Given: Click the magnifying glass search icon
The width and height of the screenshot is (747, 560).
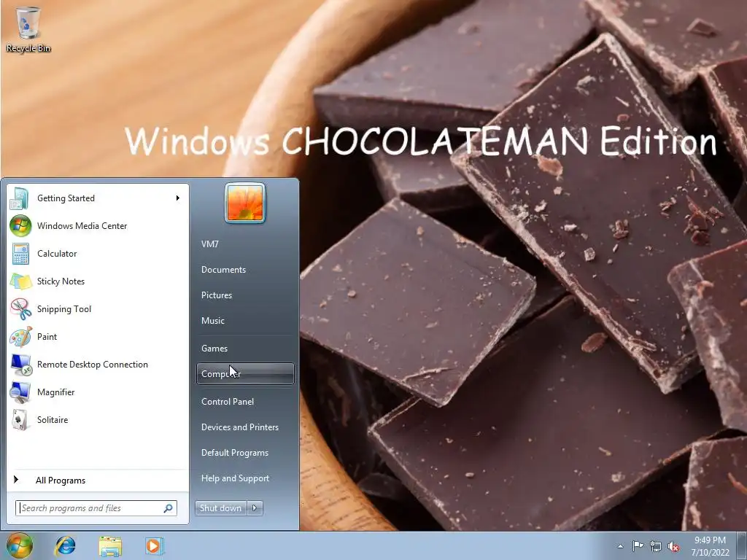Looking at the screenshot, I should (169, 508).
